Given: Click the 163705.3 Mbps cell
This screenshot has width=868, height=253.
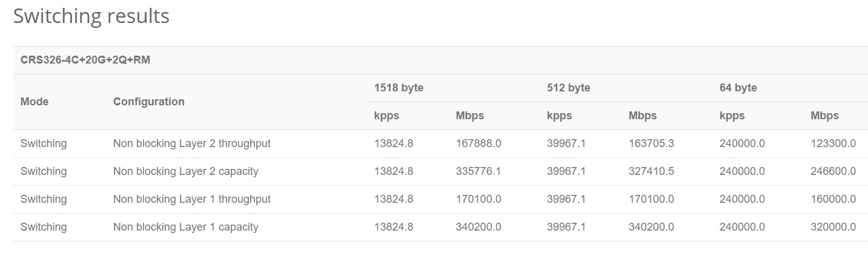Looking at the screenshot, I should 651,144.
